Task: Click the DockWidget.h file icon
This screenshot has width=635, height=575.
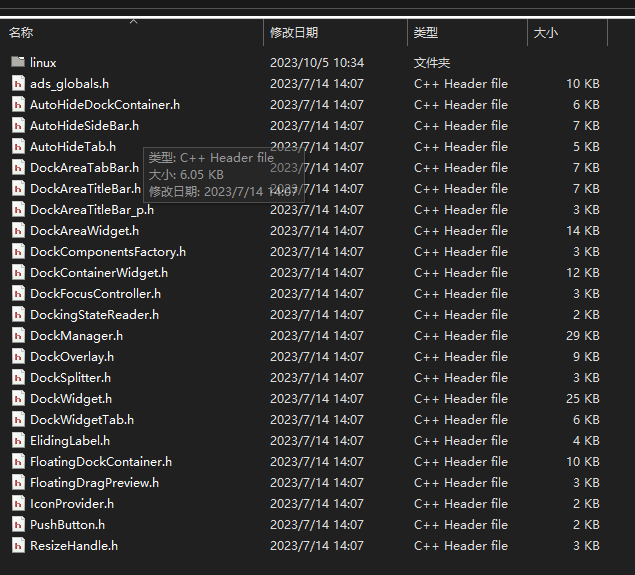Action: [x=18, y=399]
